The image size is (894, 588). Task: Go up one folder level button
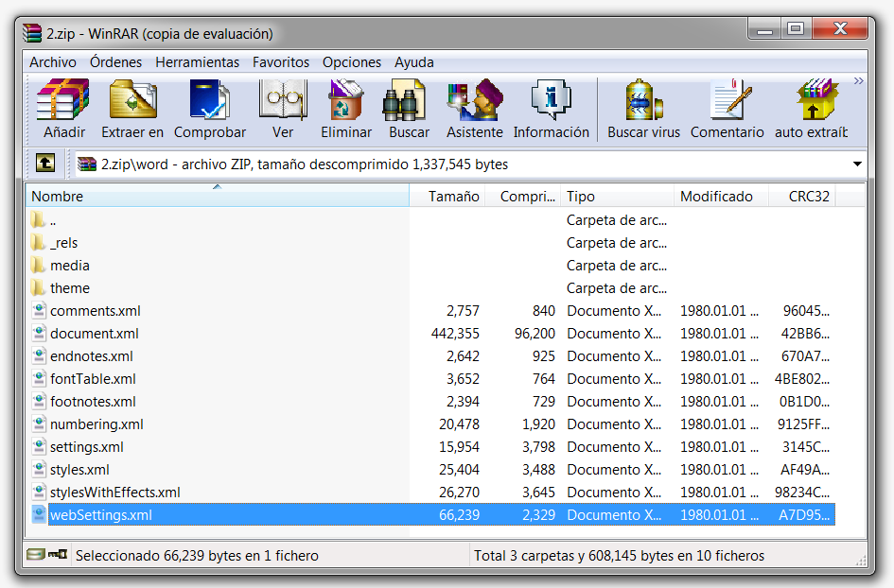point(45,164)
